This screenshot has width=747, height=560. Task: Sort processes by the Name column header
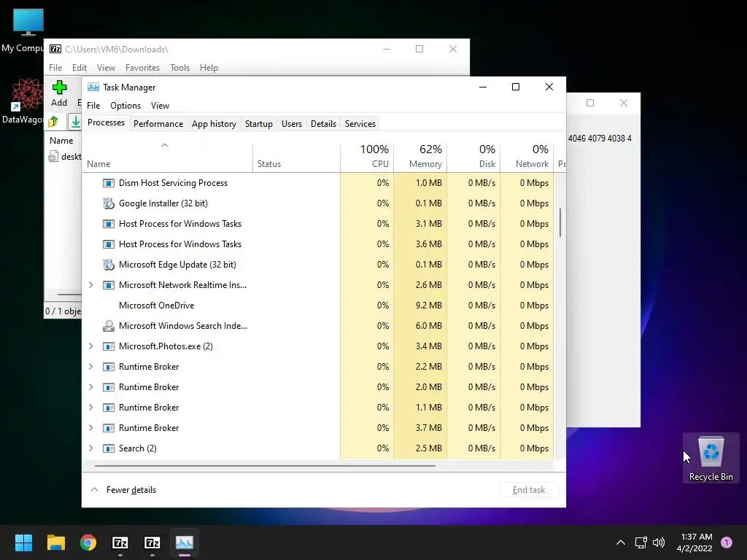(x=168, y=157)
